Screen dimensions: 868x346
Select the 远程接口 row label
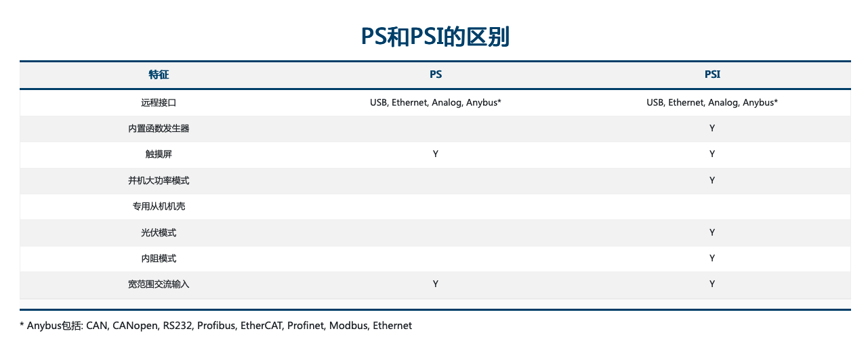(159, 103)
